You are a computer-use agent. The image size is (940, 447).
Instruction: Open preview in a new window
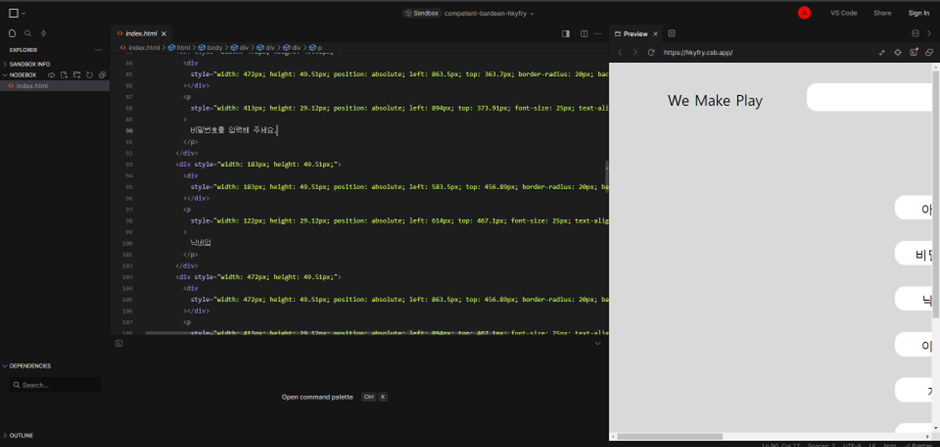tap(929, 53)
